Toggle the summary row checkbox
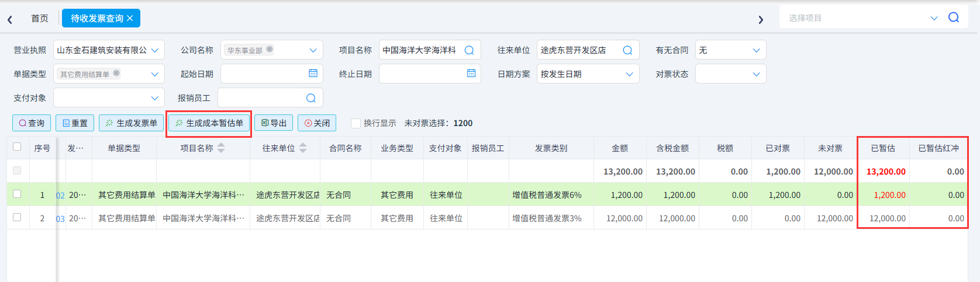This screenshot has height=282, width=980. [17, 170]
